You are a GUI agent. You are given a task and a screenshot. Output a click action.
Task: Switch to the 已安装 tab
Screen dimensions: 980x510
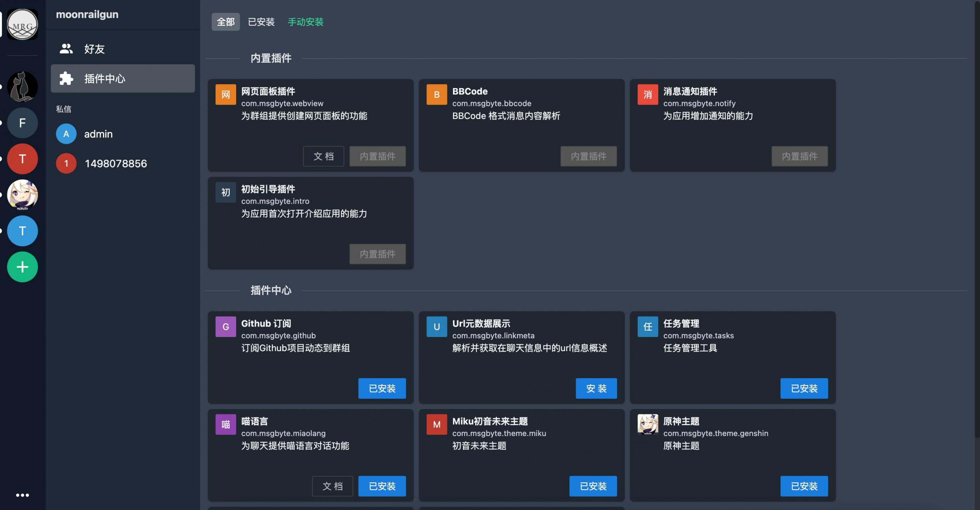tap(261, 22)
